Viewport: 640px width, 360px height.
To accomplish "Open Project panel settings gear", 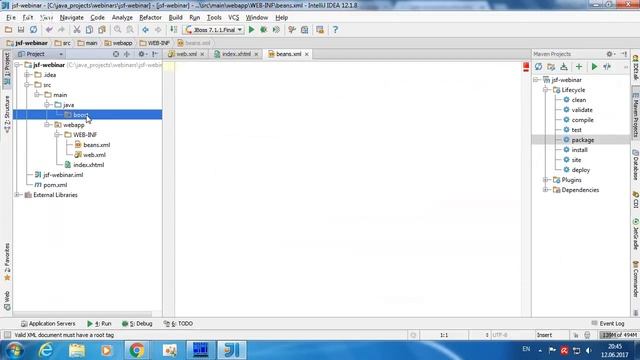I will click(142, 54).
